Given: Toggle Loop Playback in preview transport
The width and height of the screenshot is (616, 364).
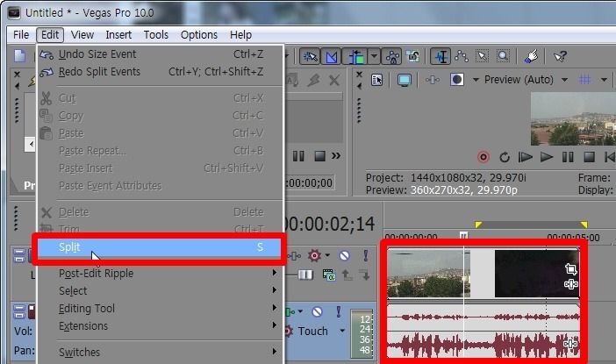Looking at the screenshot, I should click(505, 158).
